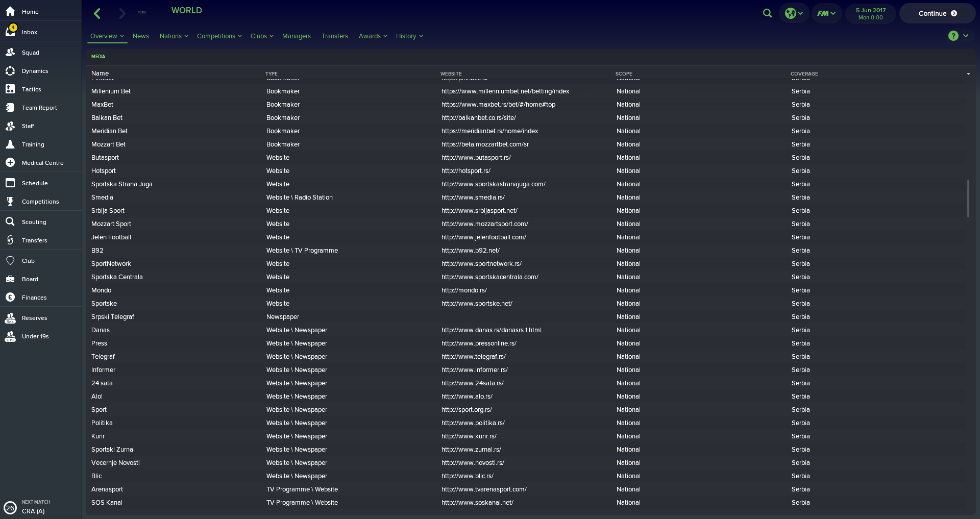980x519 pixels.
Task: Click the http://www.smedia.rs/ website cell
Action: [x=473, y=197]
